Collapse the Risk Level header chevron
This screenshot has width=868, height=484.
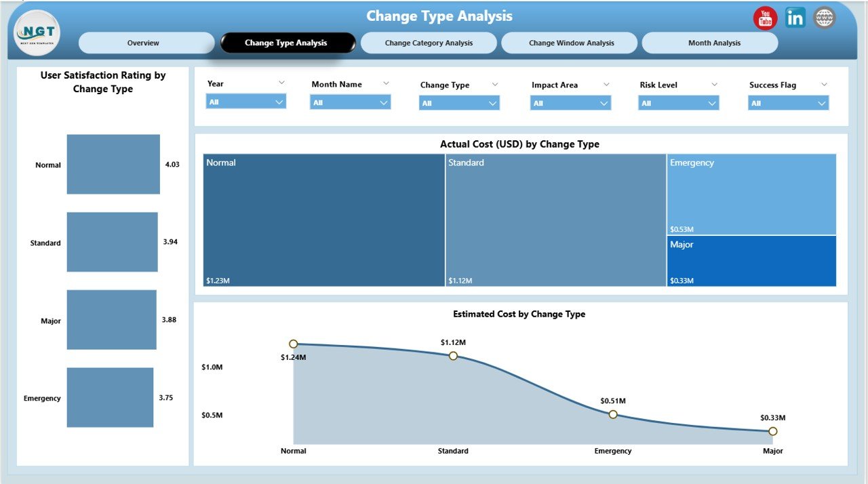pyautogui.click(x=714, y=83)
